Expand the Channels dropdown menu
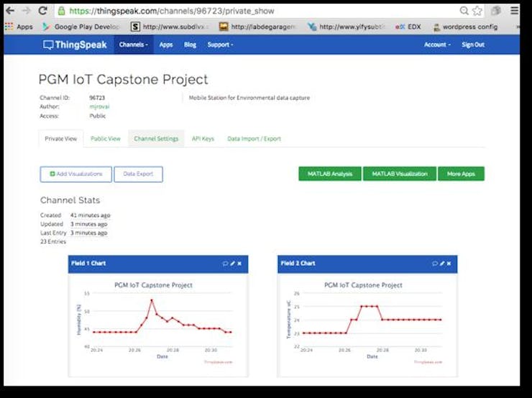532x398 pixels. point(133,45)
